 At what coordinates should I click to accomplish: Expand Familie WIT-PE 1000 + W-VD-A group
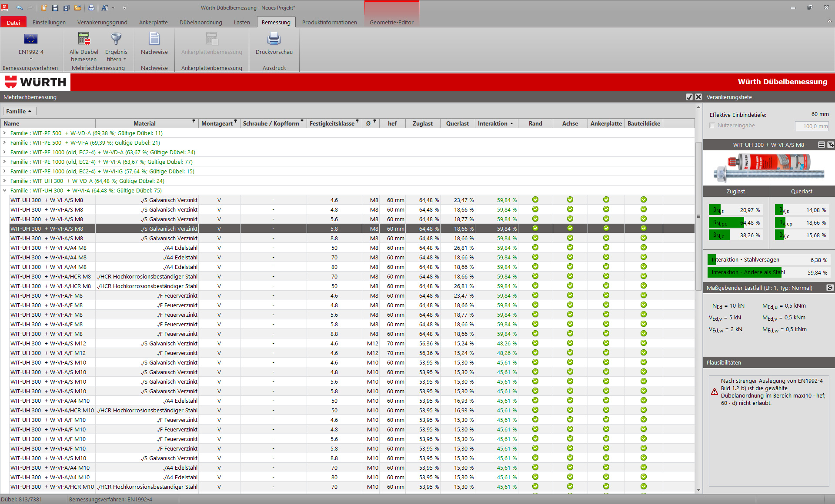coord(4,152)
